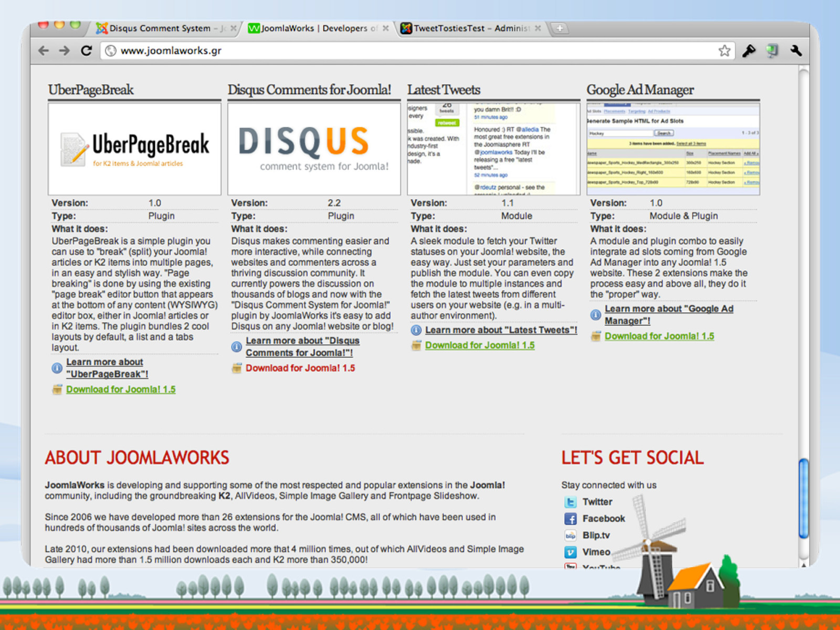
Task: Select the JoomlaWorks Developers tab
Action: pyautogui.click(x=318, y=28)
